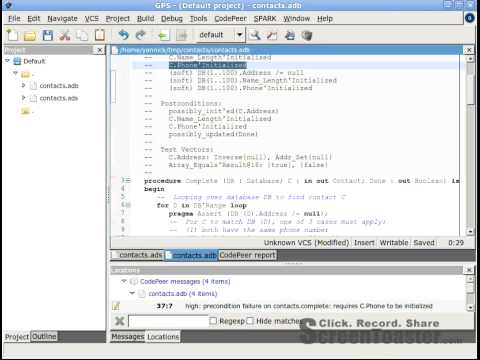Collapse contacts.adb (4 items) in Locations
The image size is (480, 360).
point(132,293)
